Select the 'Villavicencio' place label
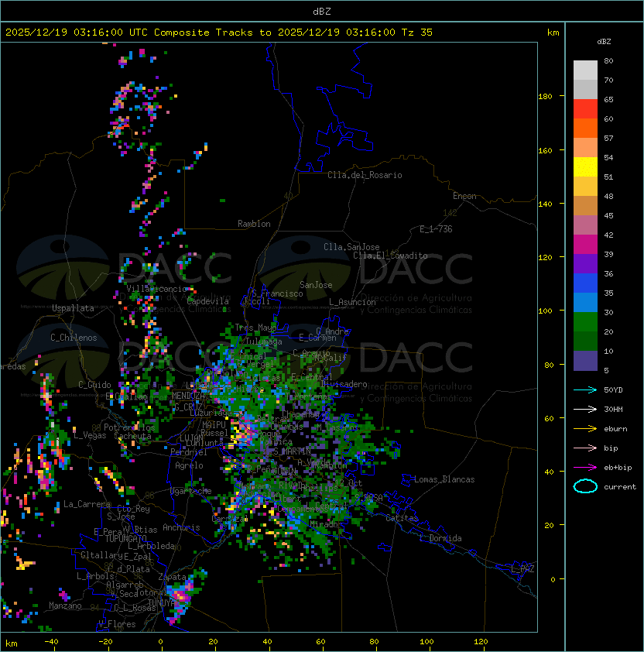 click(x=156, y=289)
